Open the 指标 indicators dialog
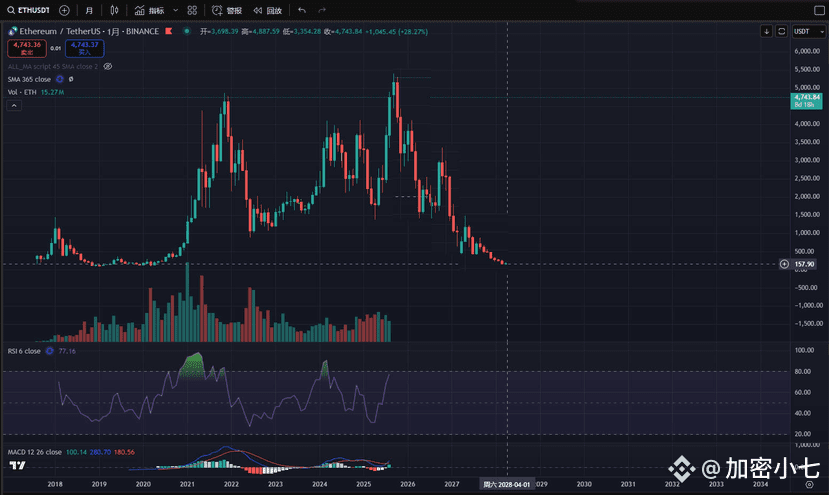Image resolution: width=829 pixels, height=495 pixels. pyautogui.click(x=149, y=10)
